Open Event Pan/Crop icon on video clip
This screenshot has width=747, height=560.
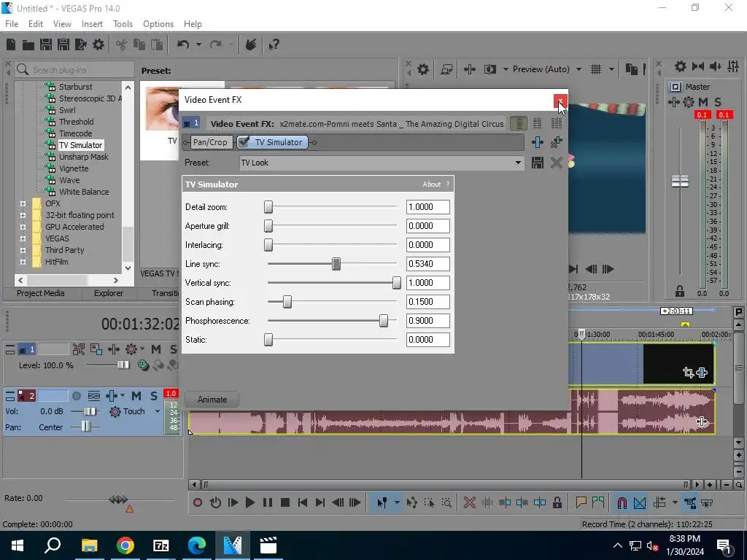(688, 373)
